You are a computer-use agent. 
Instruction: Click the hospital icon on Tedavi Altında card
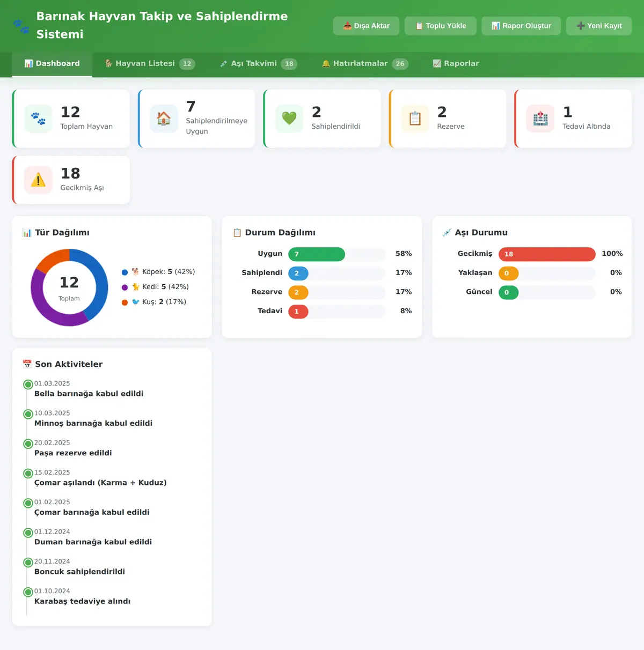tap(540, 119)
